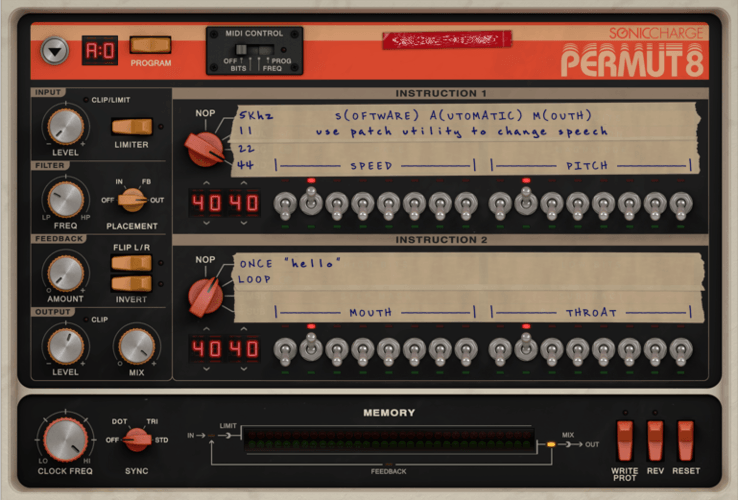Adjust the OUTPUT LEVEL knob
The image size is (738, 500).
(x=65, y=346)
